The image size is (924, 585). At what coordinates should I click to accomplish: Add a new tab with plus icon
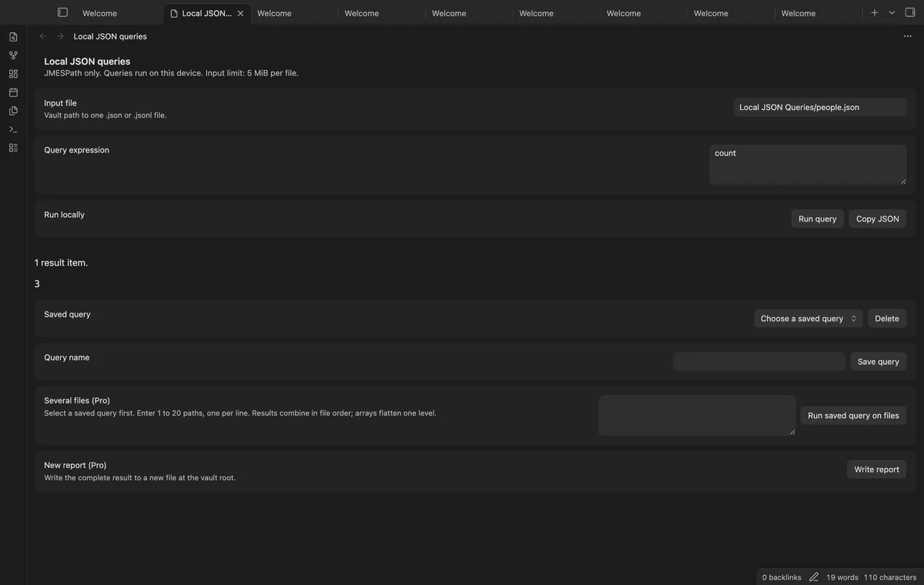coord(875,12)
